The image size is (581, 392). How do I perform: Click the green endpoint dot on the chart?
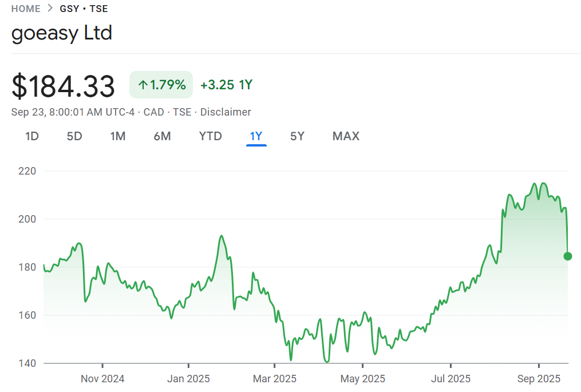(x=568, y=256)
